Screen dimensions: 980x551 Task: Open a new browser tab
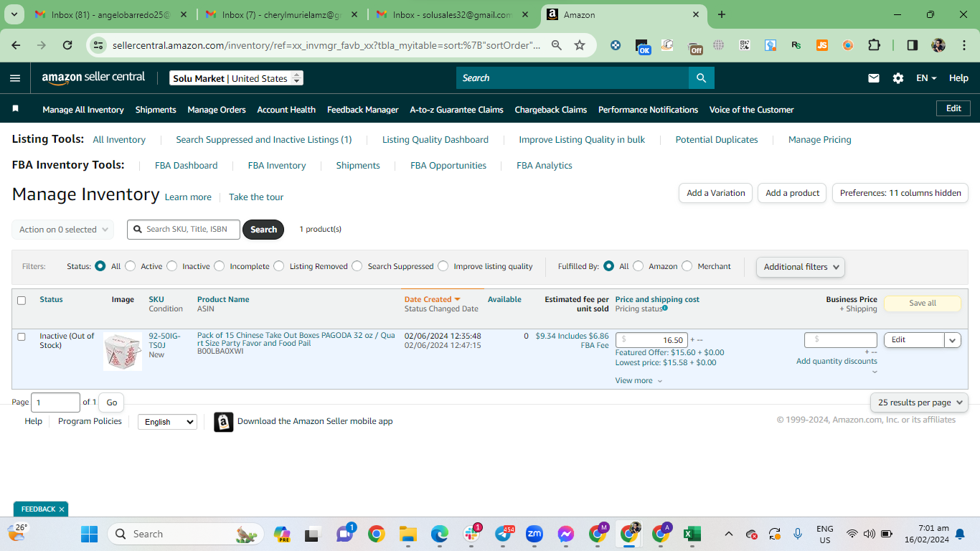(722, 14)
